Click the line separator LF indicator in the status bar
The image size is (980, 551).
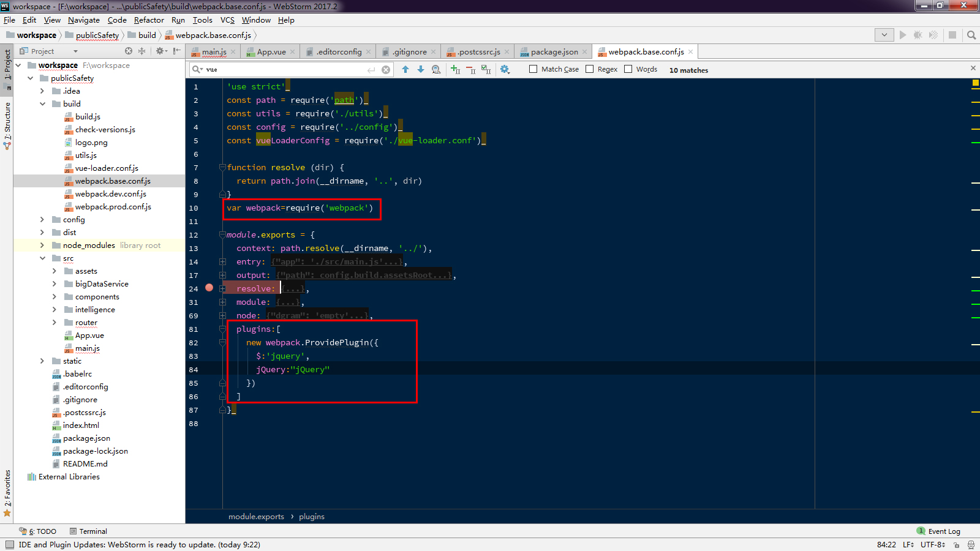[x=908, y=545]
